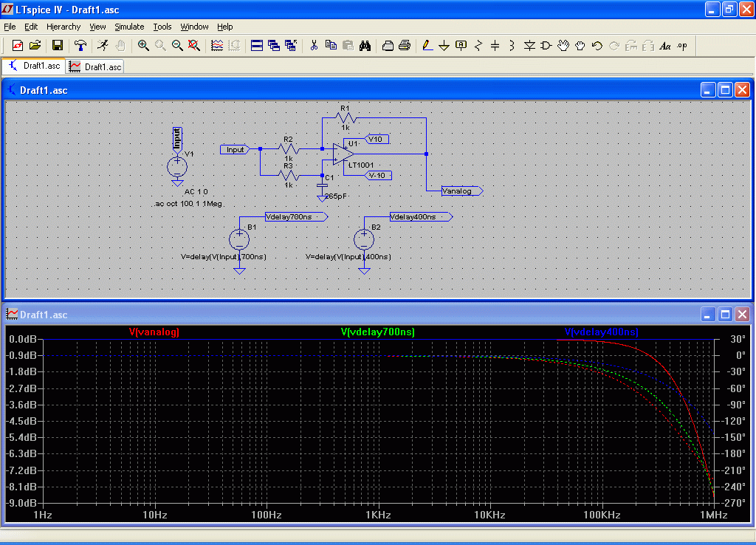The height and width of the screenshot is (545, 756).
Task: Click the voltage source V1
Action: 177,167
